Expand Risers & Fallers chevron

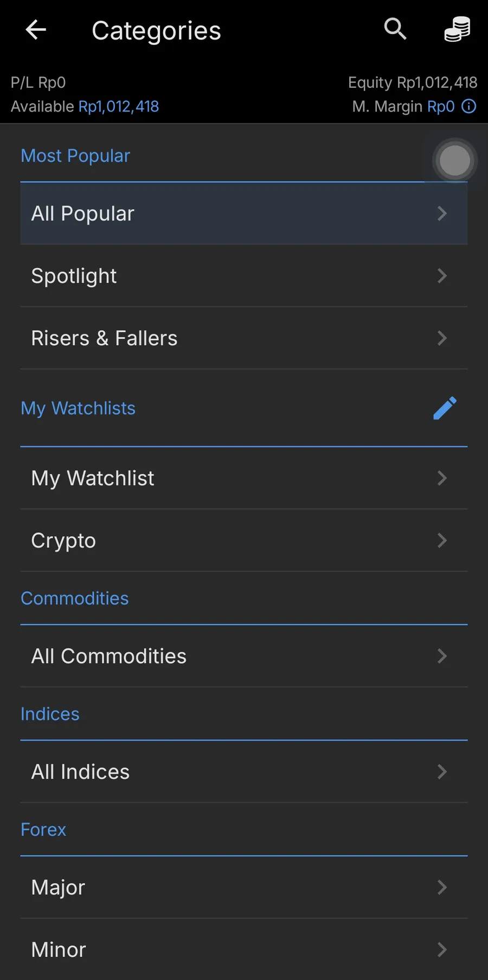click(442, 338)
